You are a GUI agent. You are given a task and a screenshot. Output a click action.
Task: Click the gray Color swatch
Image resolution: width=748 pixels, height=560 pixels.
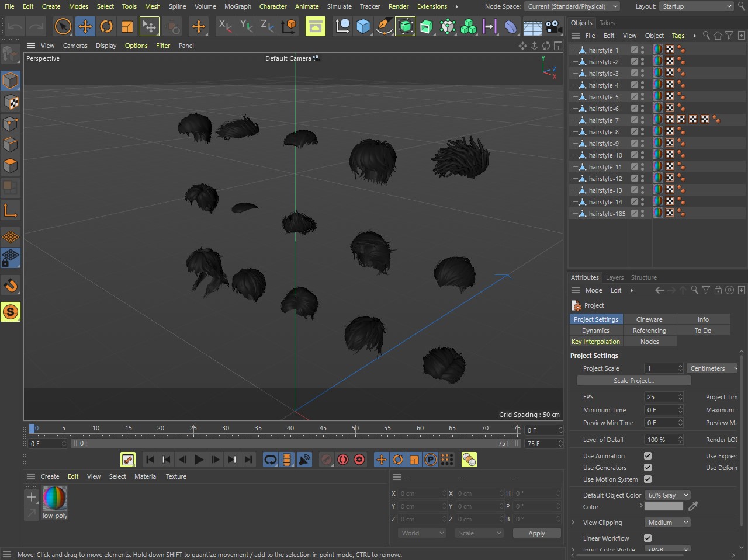click(x=663, y=506)
